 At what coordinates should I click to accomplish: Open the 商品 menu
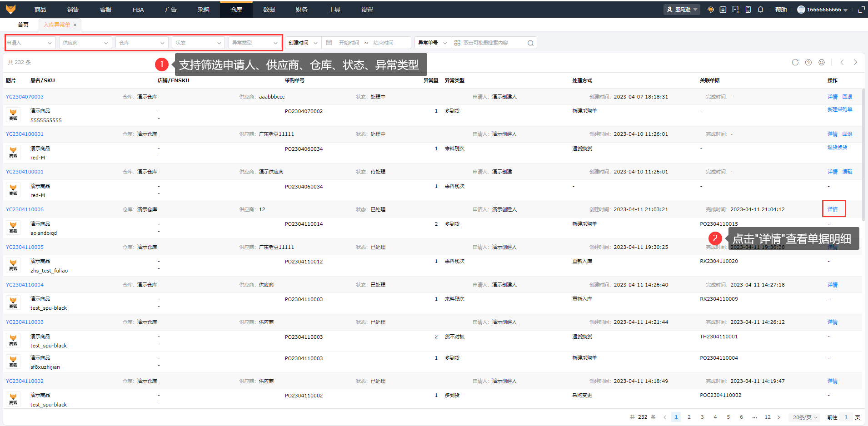tap(40, 10)
